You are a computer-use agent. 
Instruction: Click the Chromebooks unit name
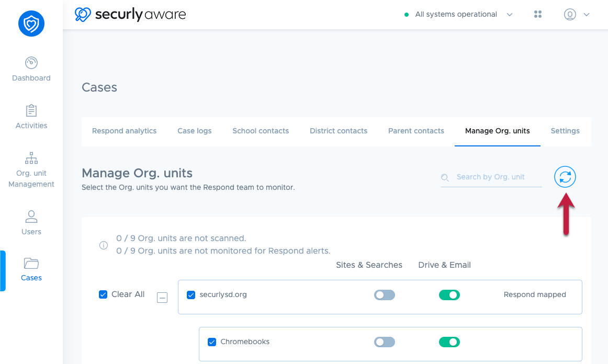coord(245,342)
